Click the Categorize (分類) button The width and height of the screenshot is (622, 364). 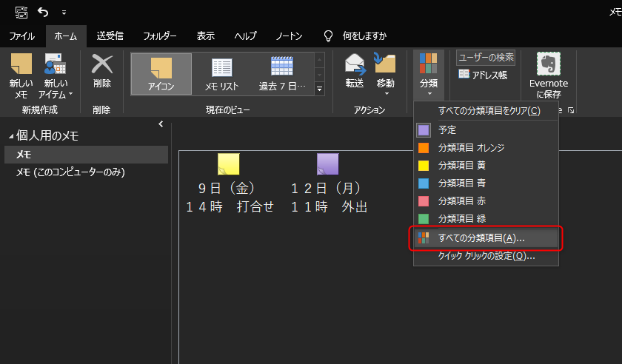pyautogui.click(x=429, y=74)
